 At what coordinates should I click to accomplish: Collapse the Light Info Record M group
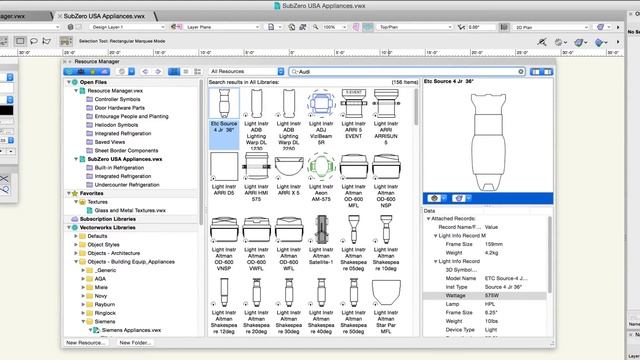[435, 236]
